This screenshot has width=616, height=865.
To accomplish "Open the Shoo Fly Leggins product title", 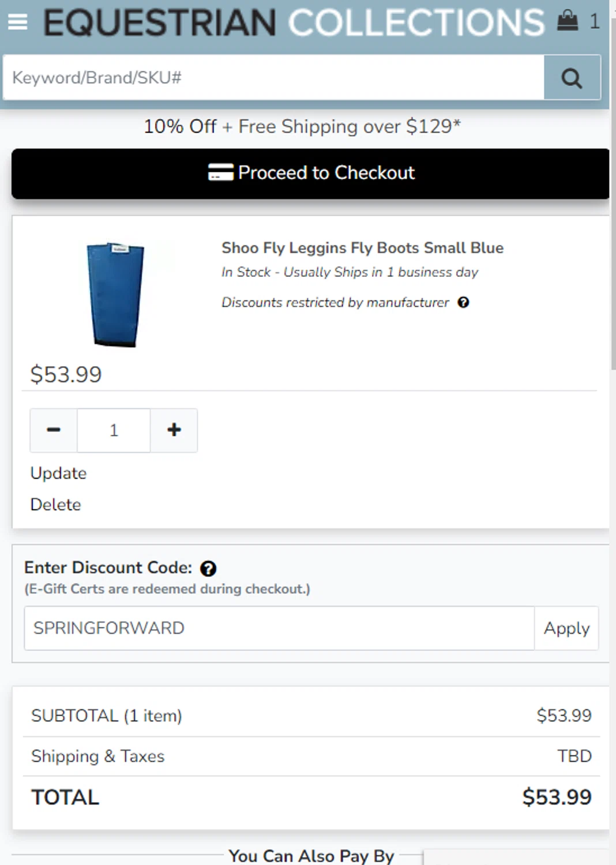I will tap(362, 248).
